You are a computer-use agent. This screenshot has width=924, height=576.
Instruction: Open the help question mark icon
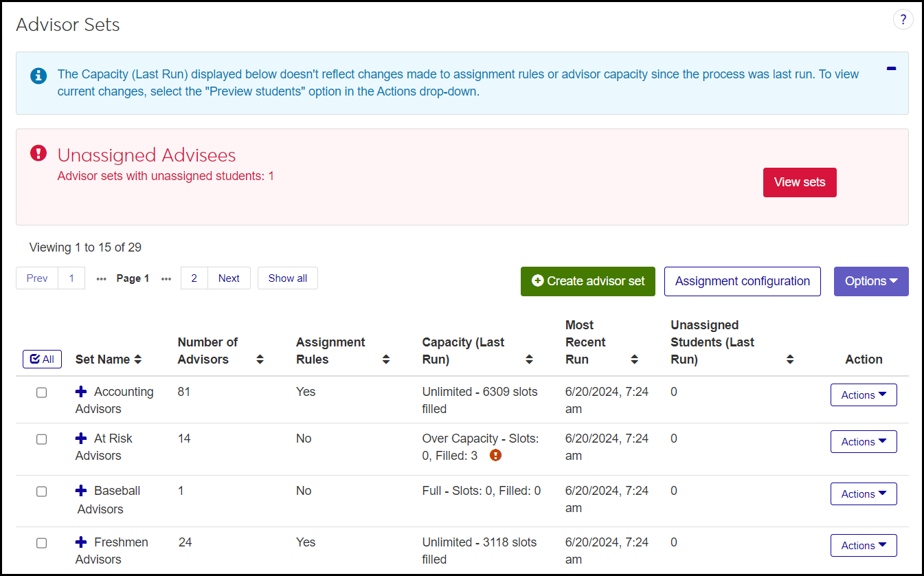click(x=903, y=20)
